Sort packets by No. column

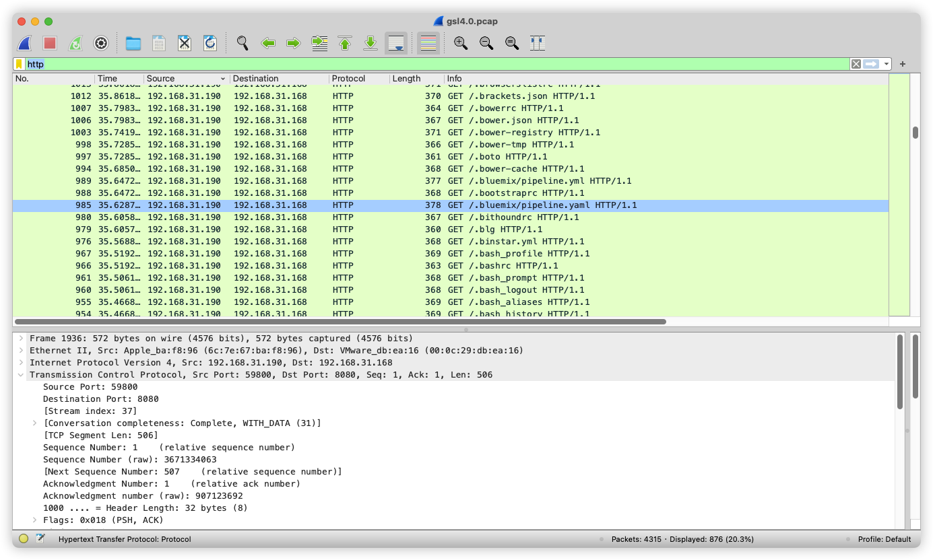coord(54,79)
